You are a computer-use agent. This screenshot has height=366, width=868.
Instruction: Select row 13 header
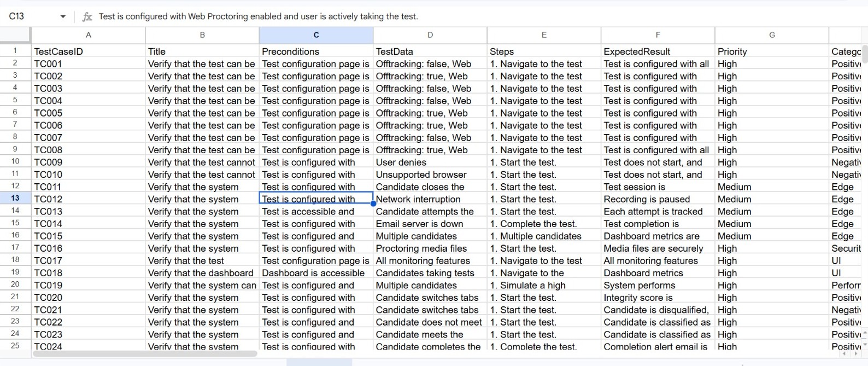tap(15, 199)
